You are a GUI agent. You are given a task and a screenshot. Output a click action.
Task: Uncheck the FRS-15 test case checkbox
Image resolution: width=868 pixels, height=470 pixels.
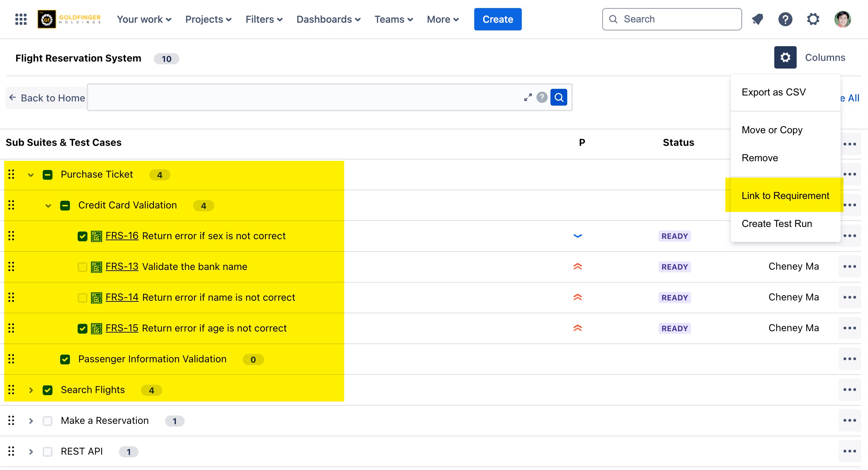pos(83,329)
